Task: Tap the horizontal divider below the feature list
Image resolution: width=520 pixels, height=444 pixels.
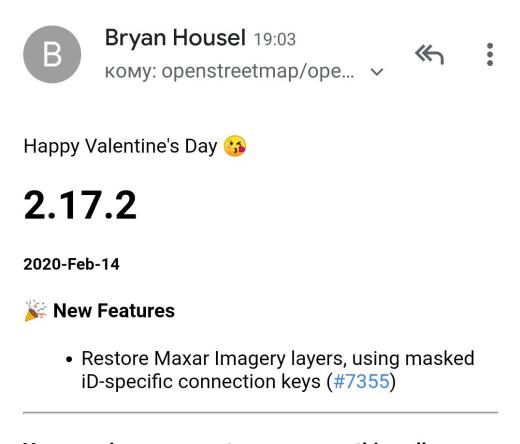Action: click(x=260, y=413)
